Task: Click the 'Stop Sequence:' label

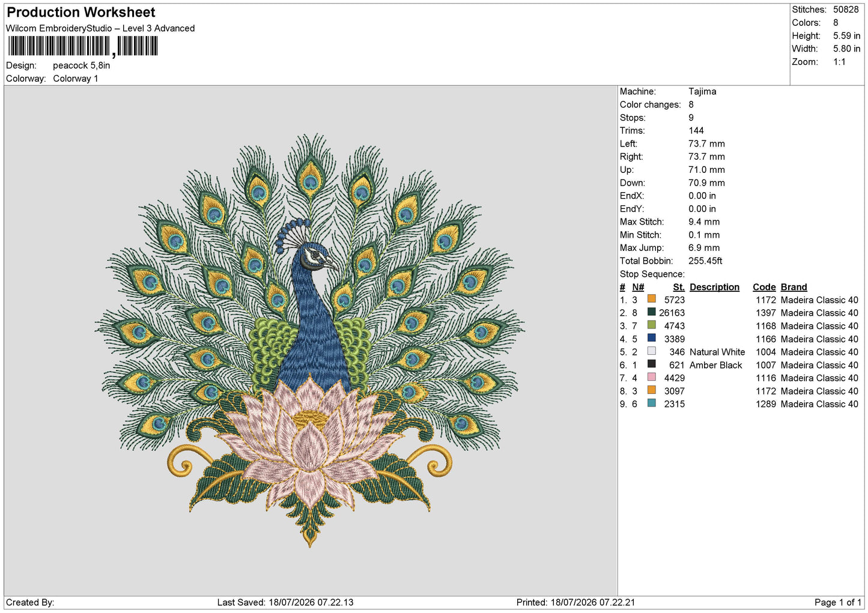Action: pyautogui.click(x=652, y=274)
